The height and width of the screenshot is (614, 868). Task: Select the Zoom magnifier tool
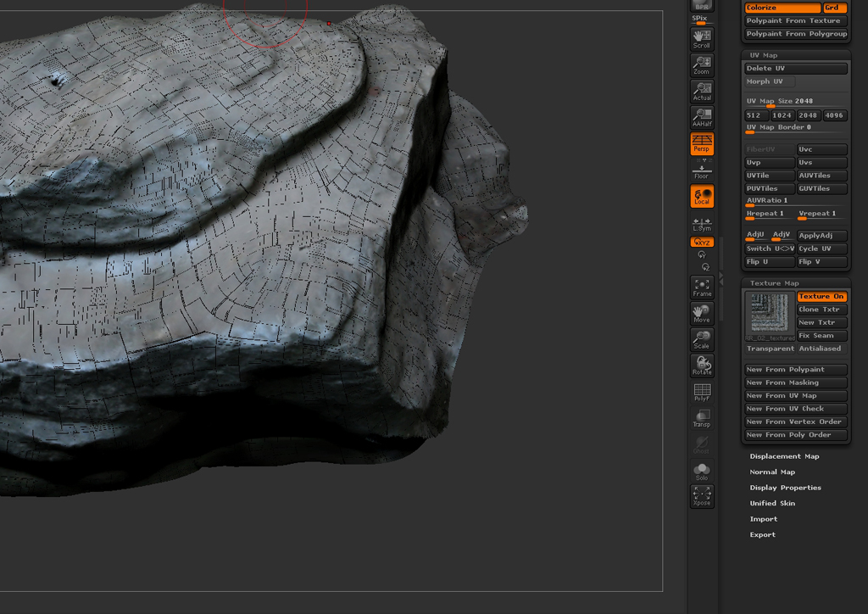(x=702, y=65)
